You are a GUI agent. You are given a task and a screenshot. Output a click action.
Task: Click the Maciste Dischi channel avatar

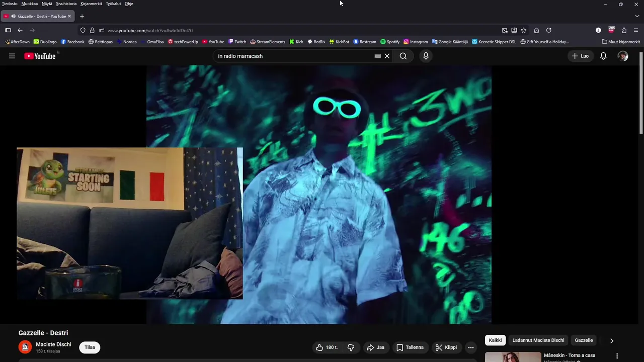point(25,347)
